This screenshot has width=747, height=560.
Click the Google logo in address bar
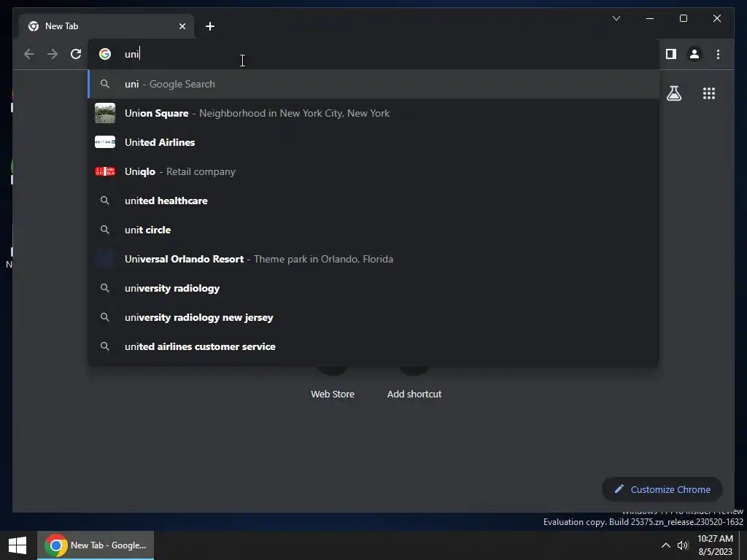(105, 54)
